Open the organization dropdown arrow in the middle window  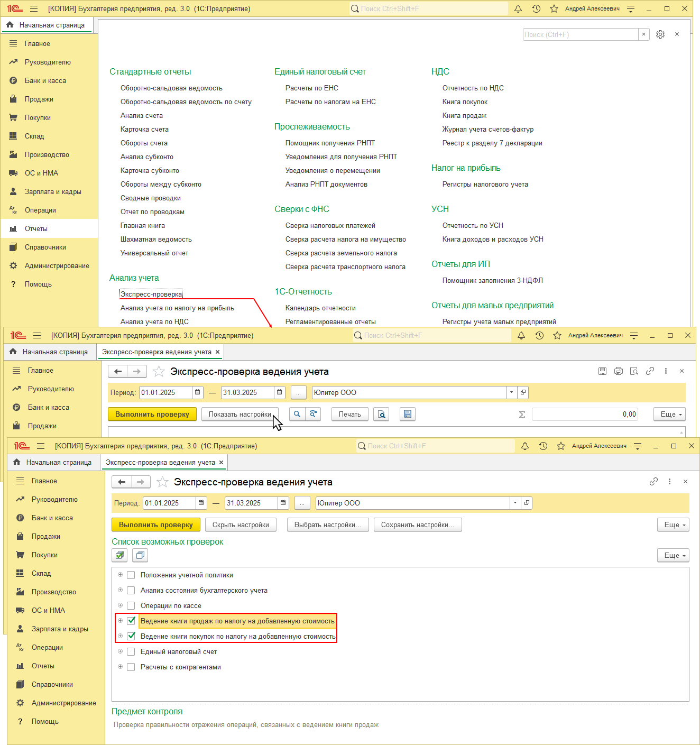[x=511, y=392]
